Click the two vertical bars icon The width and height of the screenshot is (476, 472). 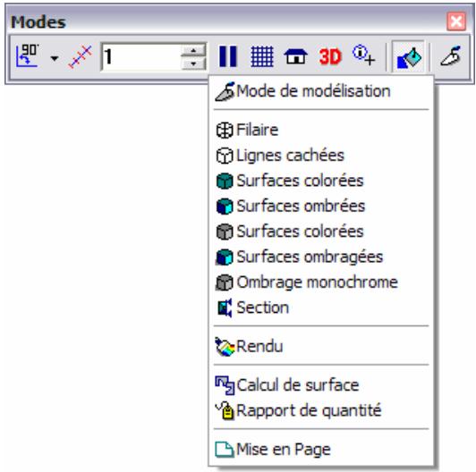pos(228,56)
